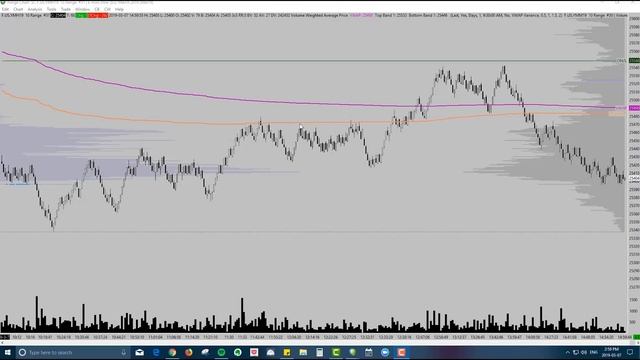Open Sticky Notes from taskbar

pos(287,352)
